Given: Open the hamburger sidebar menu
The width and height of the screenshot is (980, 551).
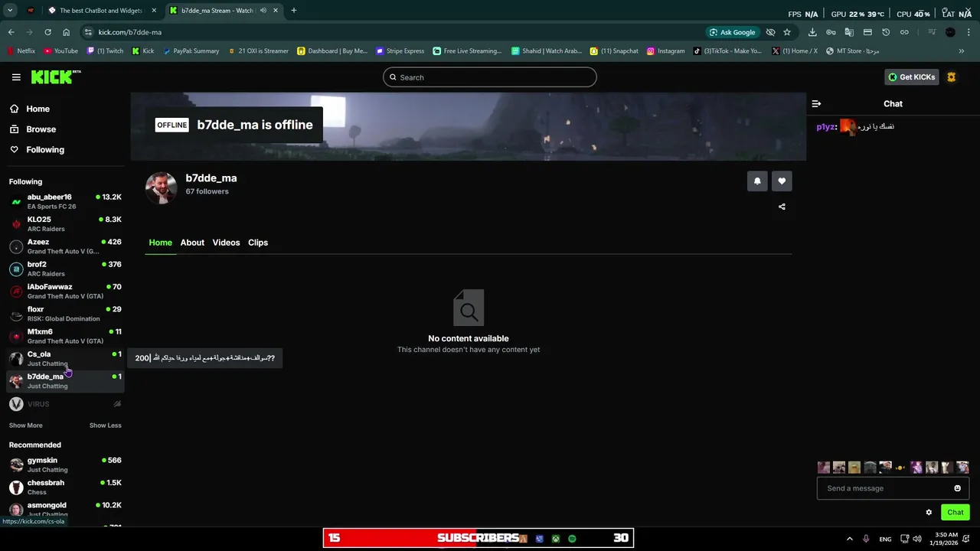Looking at the screenshot, I should click(x=16, y=77).
